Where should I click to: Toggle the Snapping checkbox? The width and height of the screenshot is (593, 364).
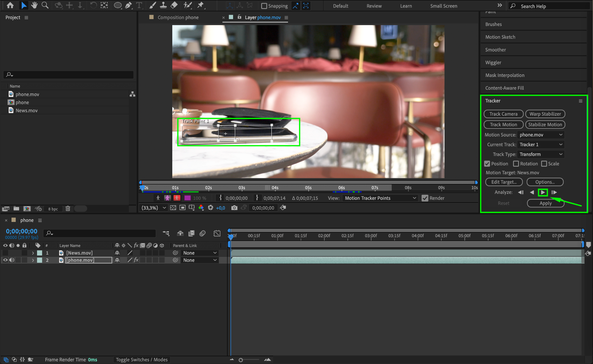[264, 6]
